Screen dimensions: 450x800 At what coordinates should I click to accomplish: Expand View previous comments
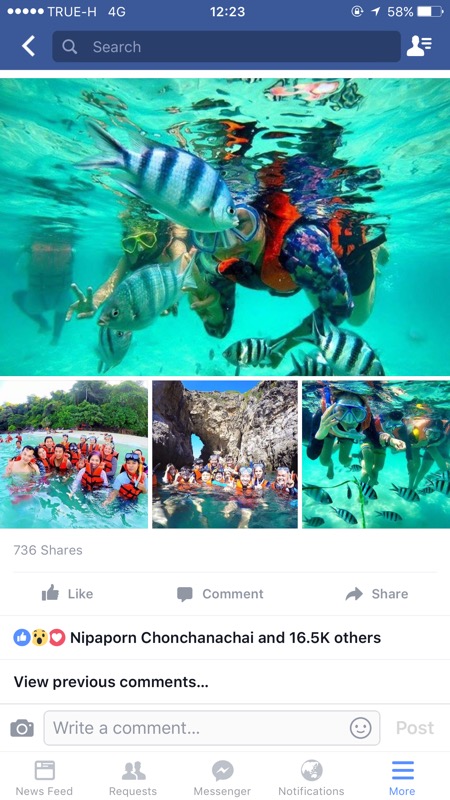point(111,682)
